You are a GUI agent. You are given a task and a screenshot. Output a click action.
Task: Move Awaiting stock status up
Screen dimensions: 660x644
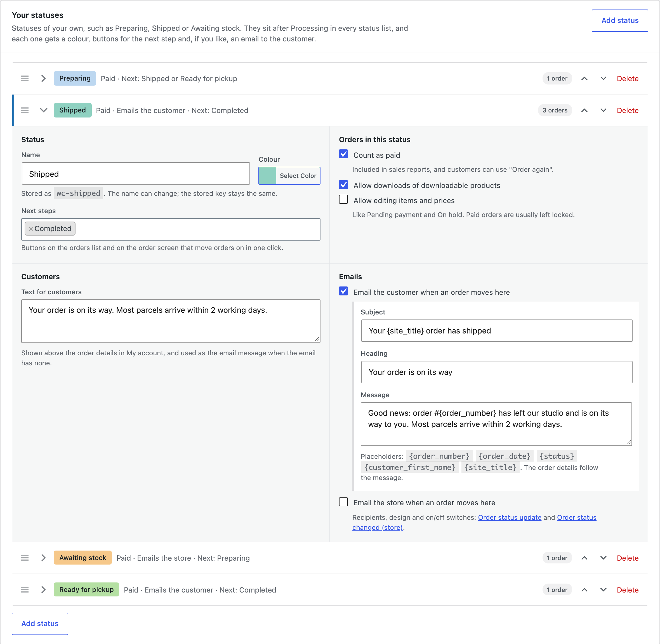(x=584, y=558)
